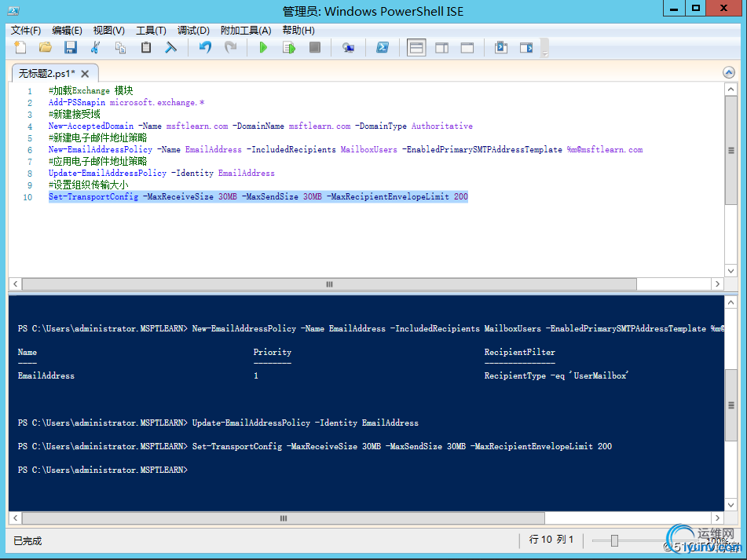747x560 pixels.
Task: Click console scroll left arrow
Action: [15, 518]
